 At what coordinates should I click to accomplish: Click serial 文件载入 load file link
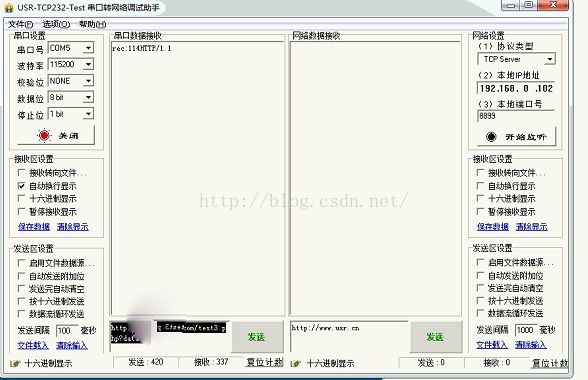point(33,345)
